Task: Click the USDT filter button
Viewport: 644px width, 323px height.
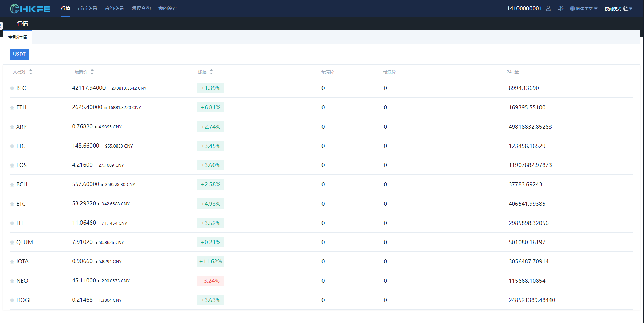Action: (19, 54)
